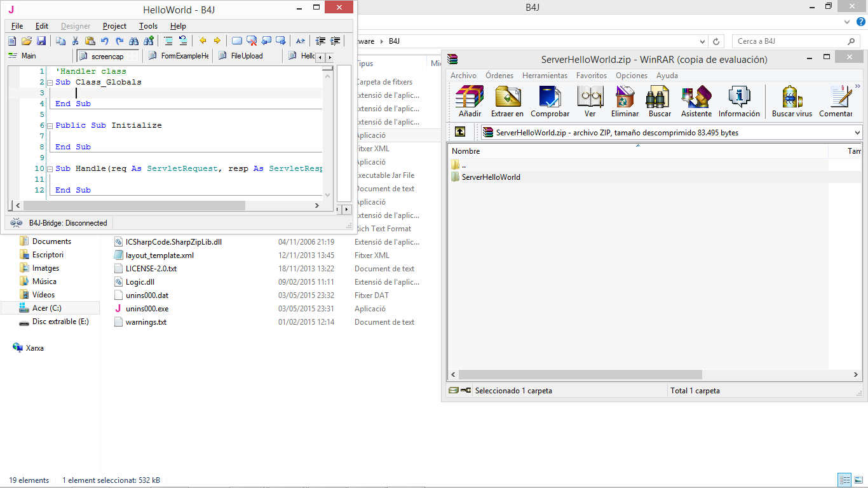Click the binoculars-with-plus icon in B4J toolbar

click(149, 41)
